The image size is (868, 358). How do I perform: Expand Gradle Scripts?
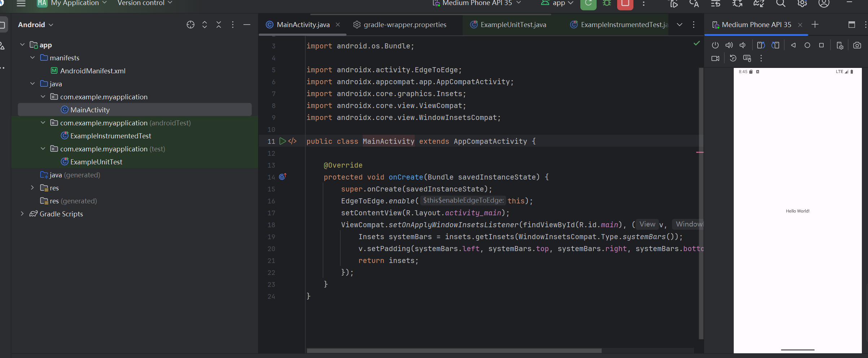click(x=22, y=214)
